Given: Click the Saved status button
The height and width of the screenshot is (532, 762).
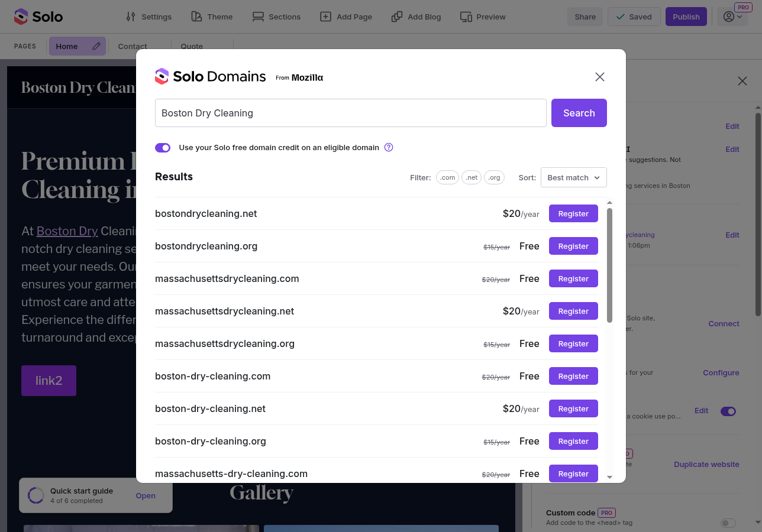Looking at the screenshot, I should click(x=634, y=17).
